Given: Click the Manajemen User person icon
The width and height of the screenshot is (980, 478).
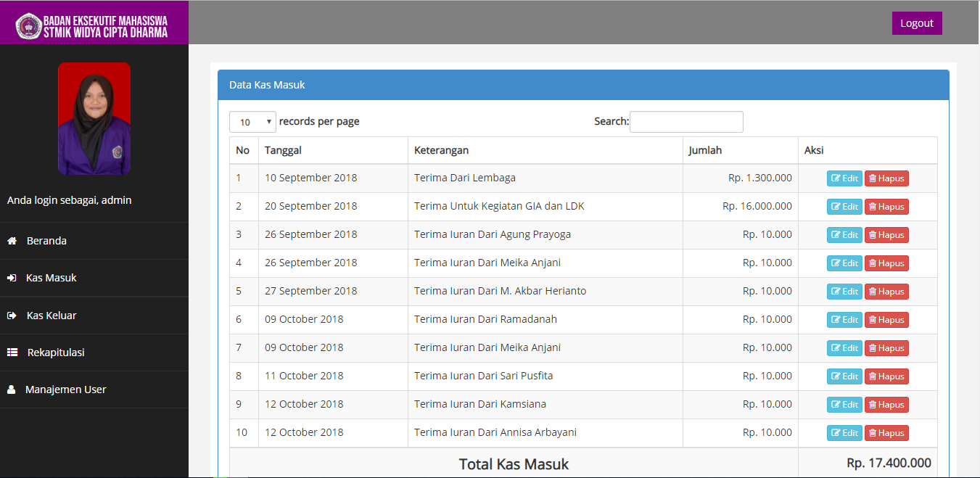Looking at the screenshot, I should pos(11,390).
